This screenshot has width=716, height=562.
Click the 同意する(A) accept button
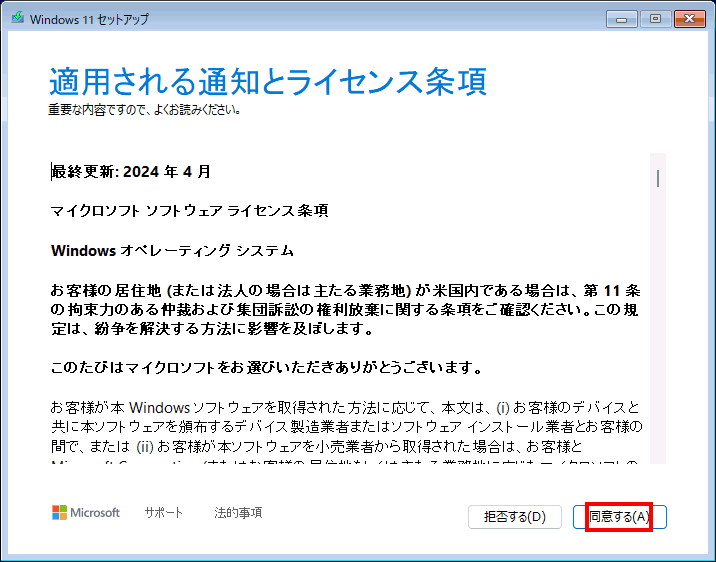620,517
